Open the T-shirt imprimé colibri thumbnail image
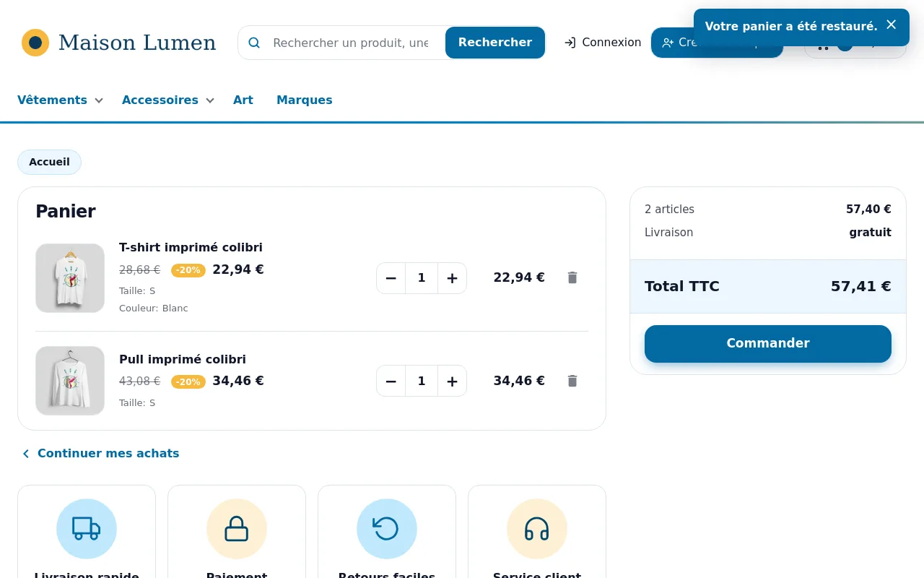The height and width of the screenshot is (578, 924). click(x=70, y=278)
